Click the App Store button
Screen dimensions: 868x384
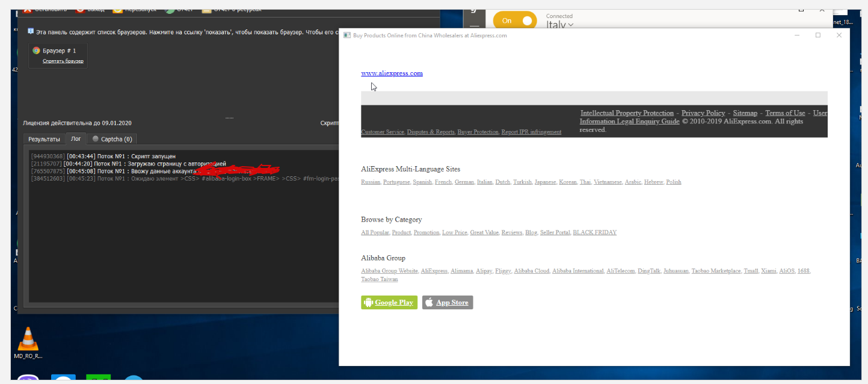(x=448, y=302)
